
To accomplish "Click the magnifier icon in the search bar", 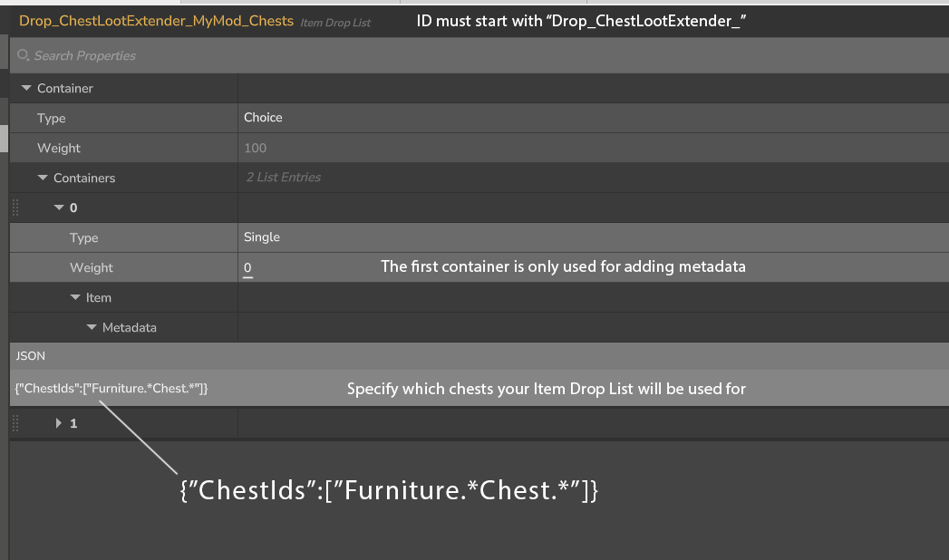I will pyautogui.click(x=24, y=56).
